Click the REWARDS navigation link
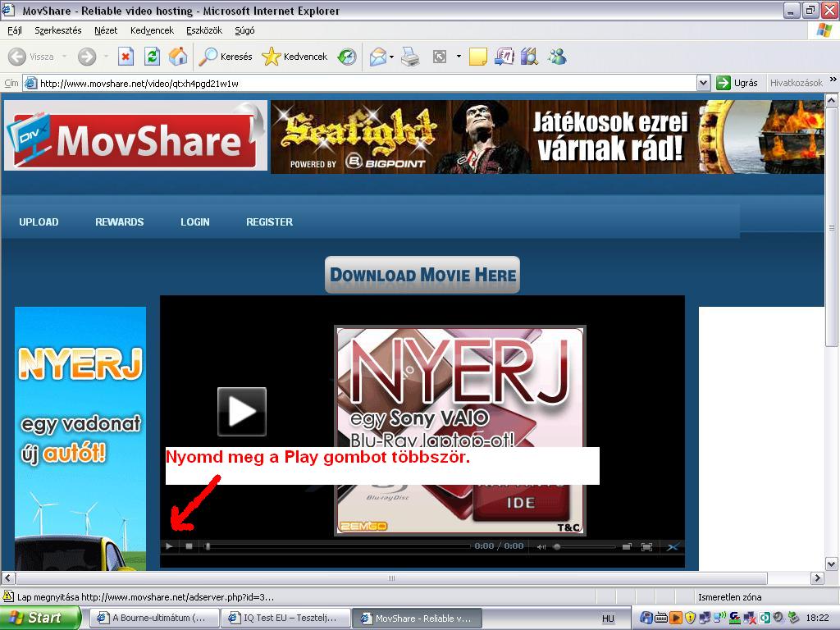This screenshot has height=630, width=840. (x=120, y=221)
